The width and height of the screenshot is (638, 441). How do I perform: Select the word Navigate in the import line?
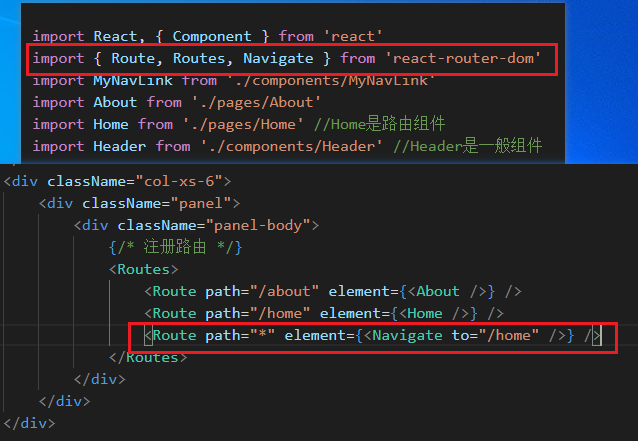click(278, 59)
